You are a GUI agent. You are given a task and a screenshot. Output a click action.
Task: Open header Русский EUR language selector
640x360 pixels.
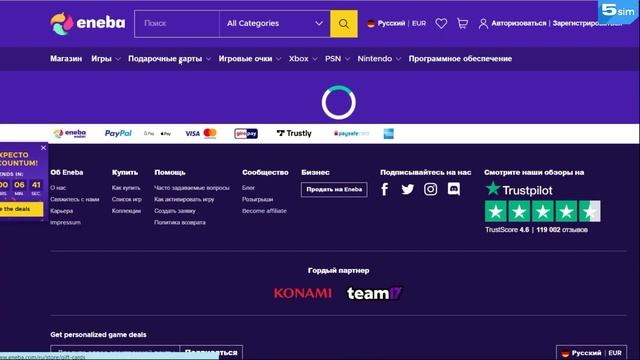pos(396,24)
